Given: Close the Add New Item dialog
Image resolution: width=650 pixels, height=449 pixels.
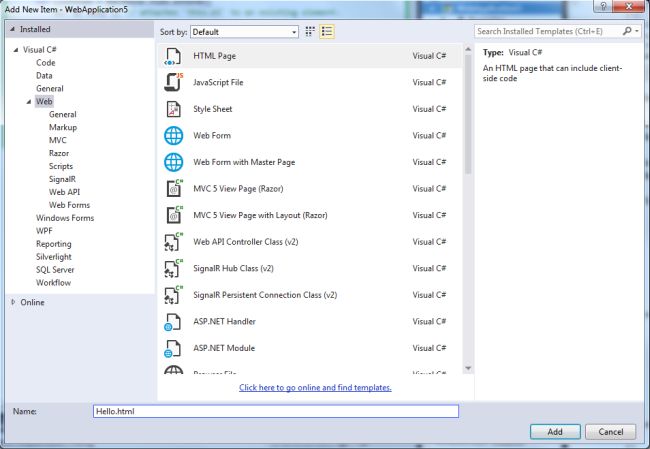Looking at the screenshot, I should 629,6.
